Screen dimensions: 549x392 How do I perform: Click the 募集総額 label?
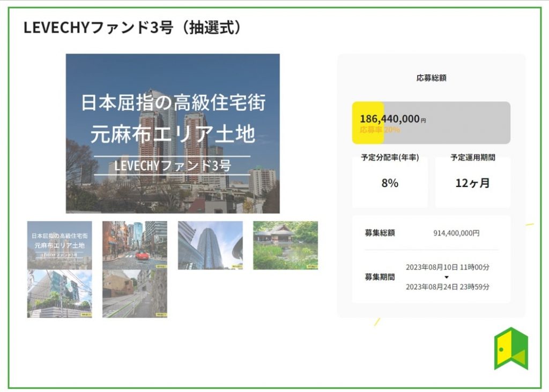pos(380,233)
